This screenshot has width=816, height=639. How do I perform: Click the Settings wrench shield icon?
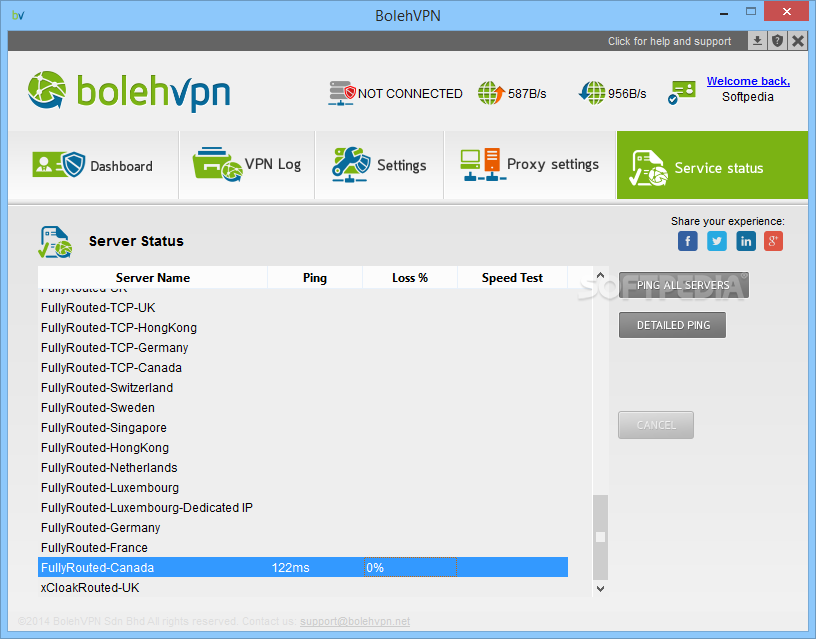coord(351,164)
